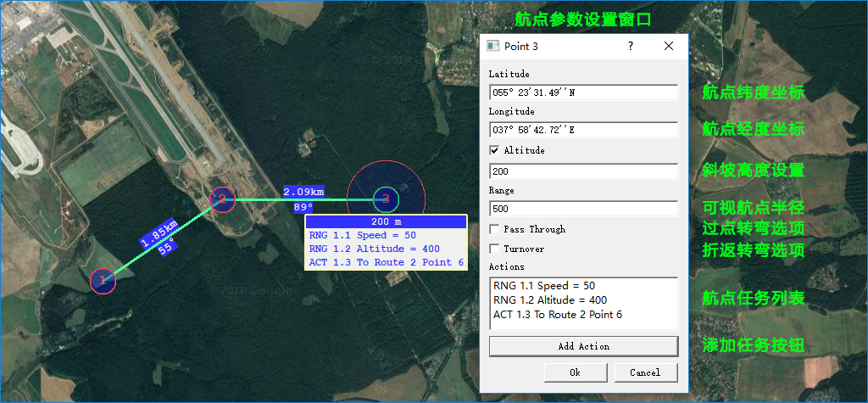
Task: Click the Ok button
Action: 575,372
